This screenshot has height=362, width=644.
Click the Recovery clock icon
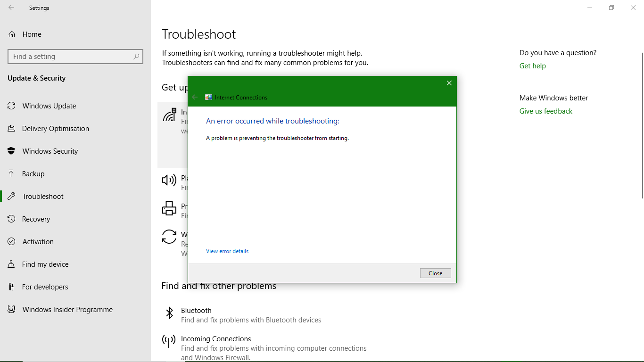pos(12,219)
